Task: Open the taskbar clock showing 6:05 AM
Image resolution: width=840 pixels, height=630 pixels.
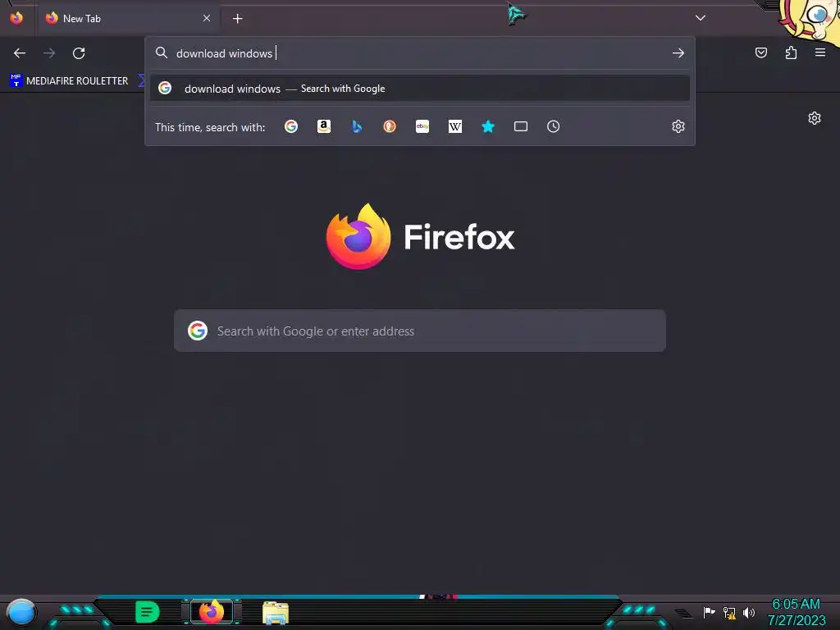Action: (796, 612)
